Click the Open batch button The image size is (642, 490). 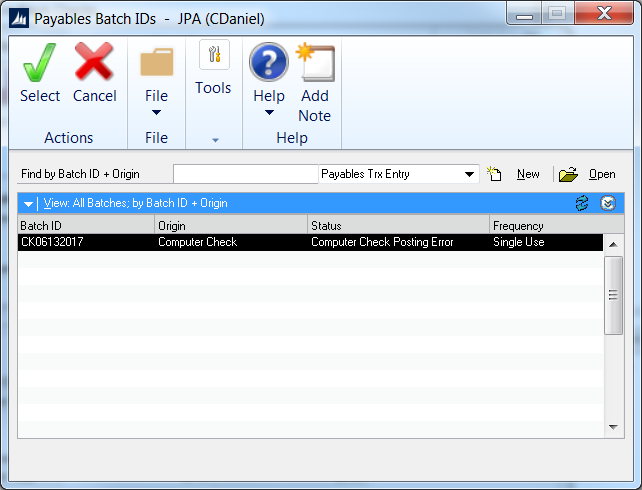[x=590, y=174]
